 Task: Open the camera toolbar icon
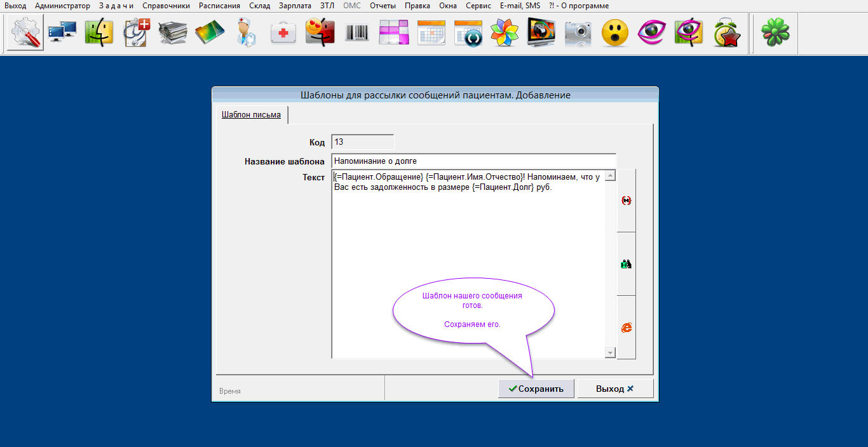click(x=578, y=32)
